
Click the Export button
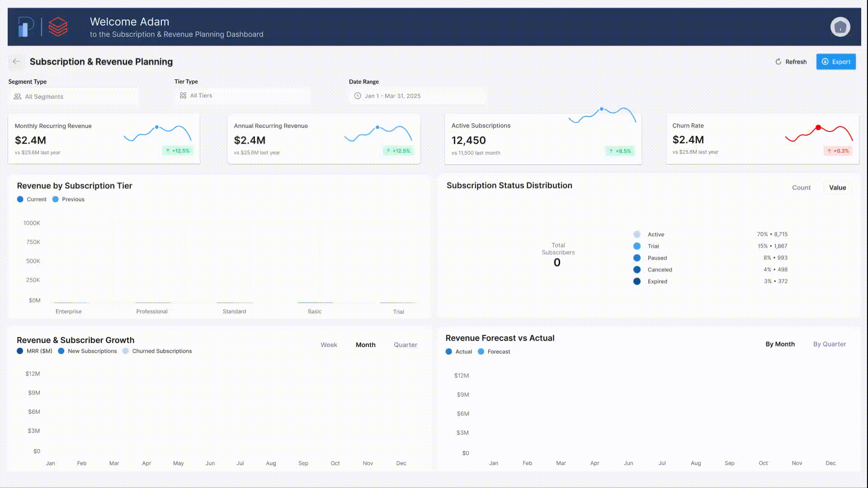(835, 62)
